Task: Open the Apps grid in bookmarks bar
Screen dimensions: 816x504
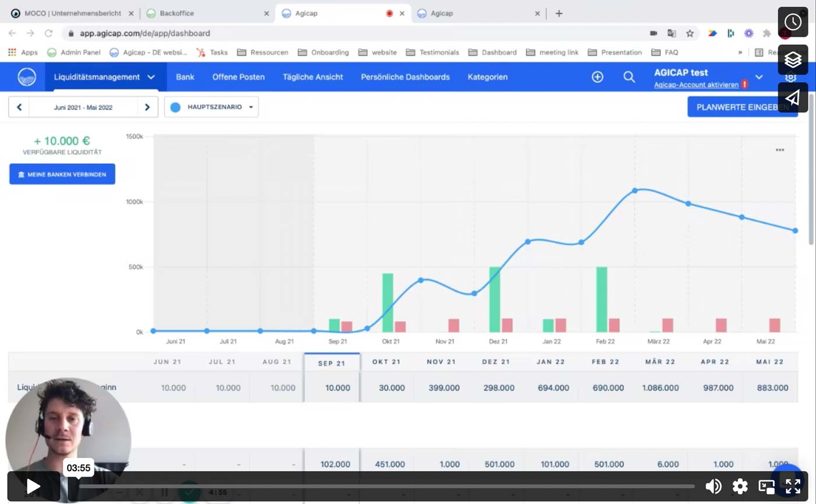Action: [23, 52]
